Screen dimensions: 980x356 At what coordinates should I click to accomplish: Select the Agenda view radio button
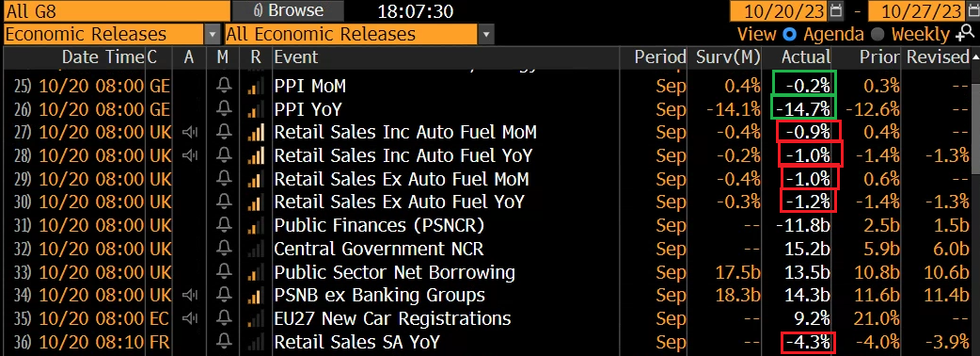pyautogui.click(x=790, y=34)
